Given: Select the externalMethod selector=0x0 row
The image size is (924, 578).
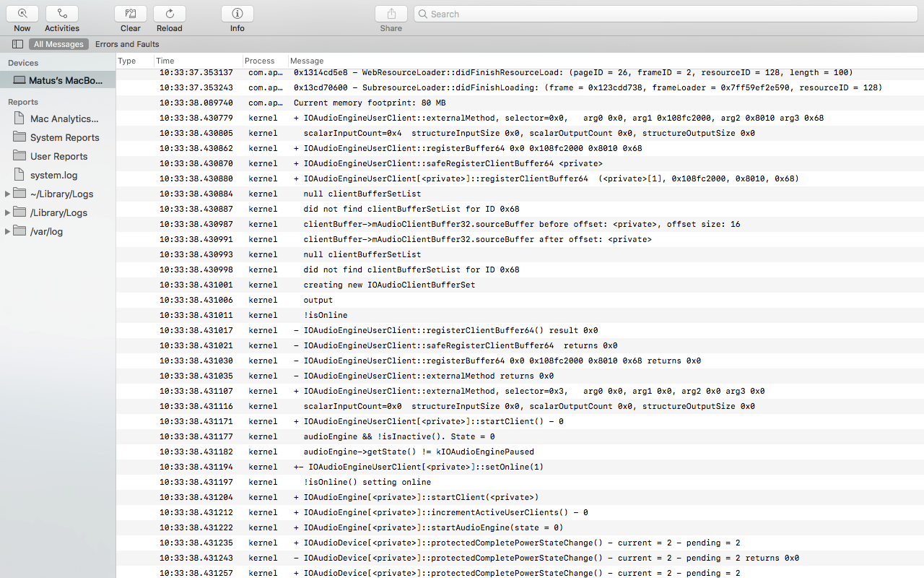Looking at the screenshot, I should (520, 118).
